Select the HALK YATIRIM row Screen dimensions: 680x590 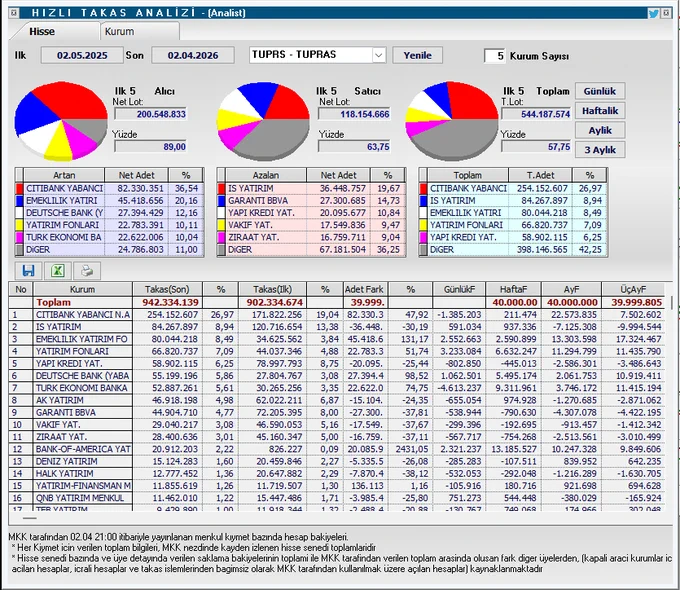(x=336, y=473)
